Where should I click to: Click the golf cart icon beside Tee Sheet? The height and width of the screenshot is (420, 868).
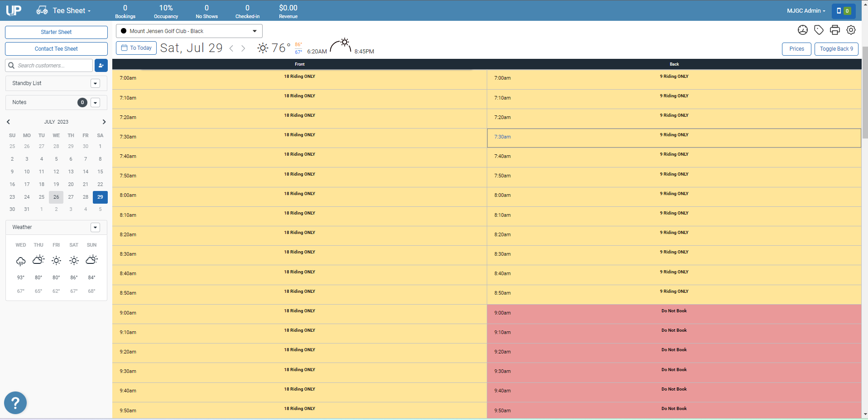tap(42, 10)
